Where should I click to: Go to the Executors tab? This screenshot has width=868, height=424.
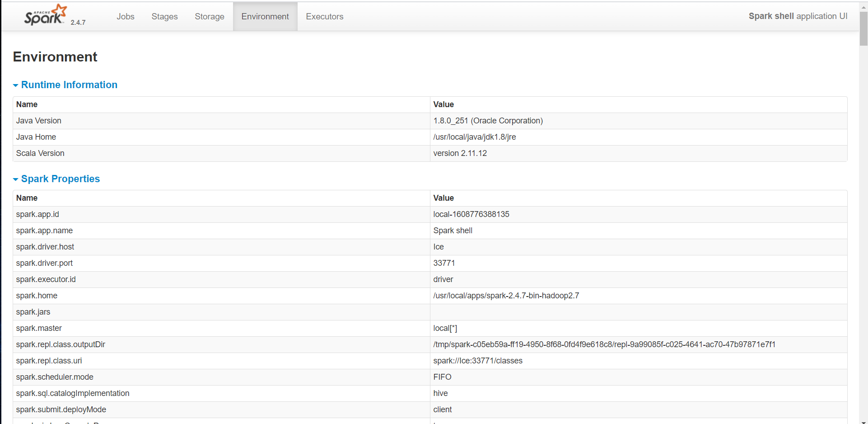point(325,16)
